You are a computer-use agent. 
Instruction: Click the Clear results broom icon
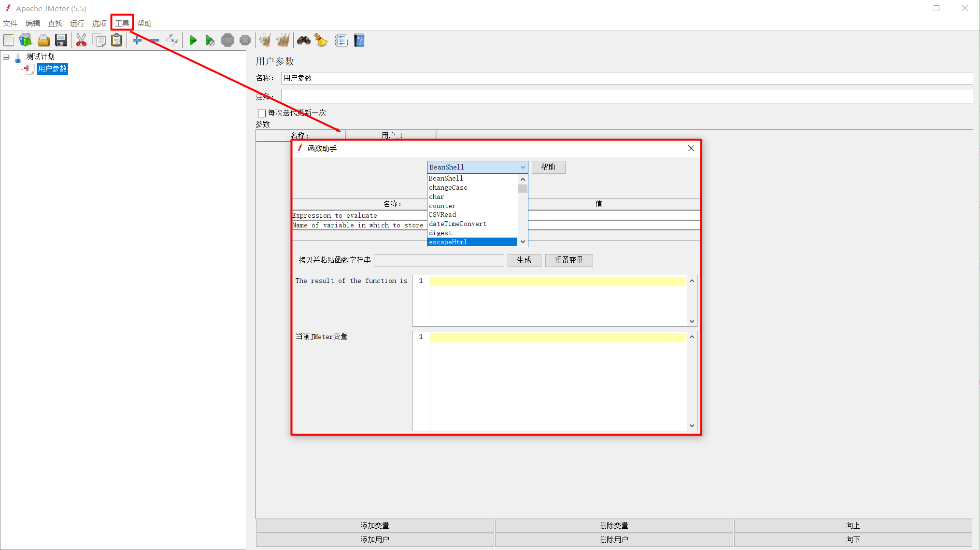click(265, 41)
